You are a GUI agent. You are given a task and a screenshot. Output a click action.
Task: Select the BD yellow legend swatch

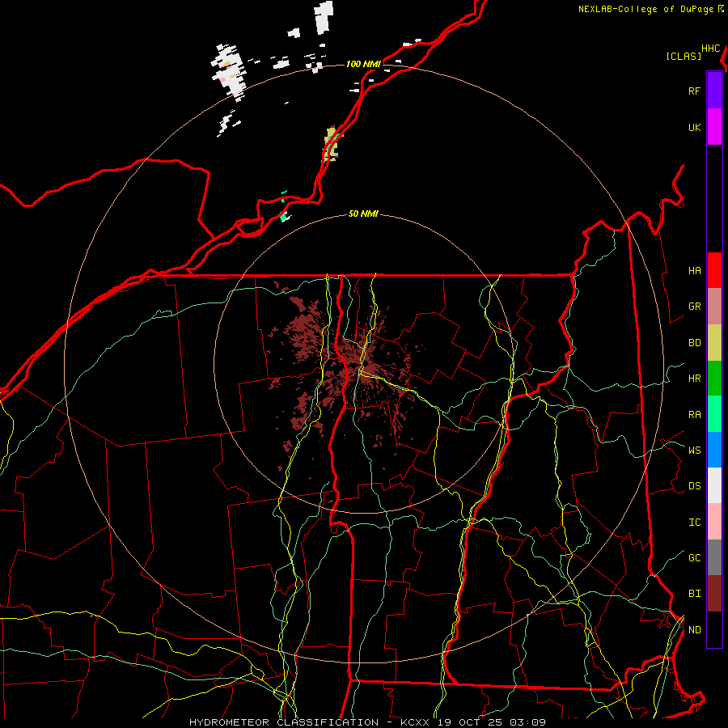714,342
